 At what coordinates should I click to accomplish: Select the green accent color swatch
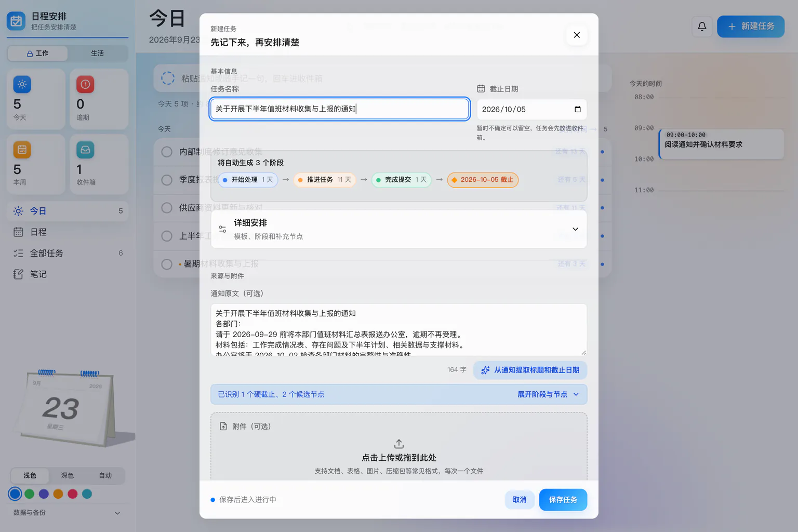30,494
